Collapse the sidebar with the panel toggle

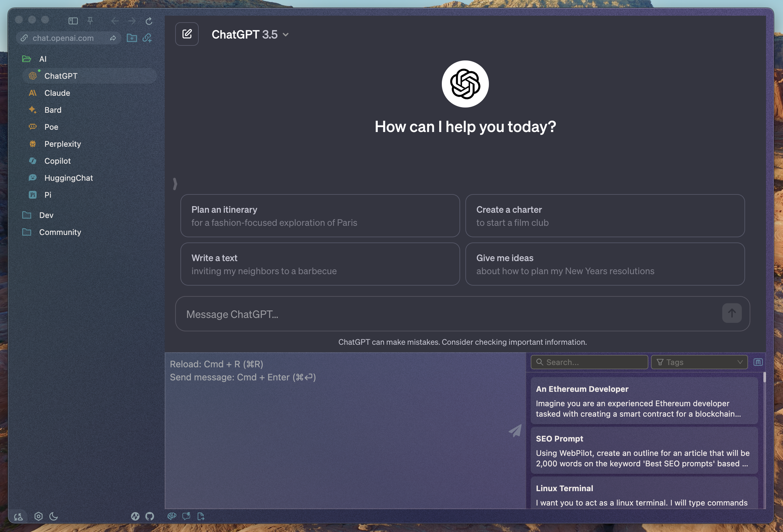[73, 21]
